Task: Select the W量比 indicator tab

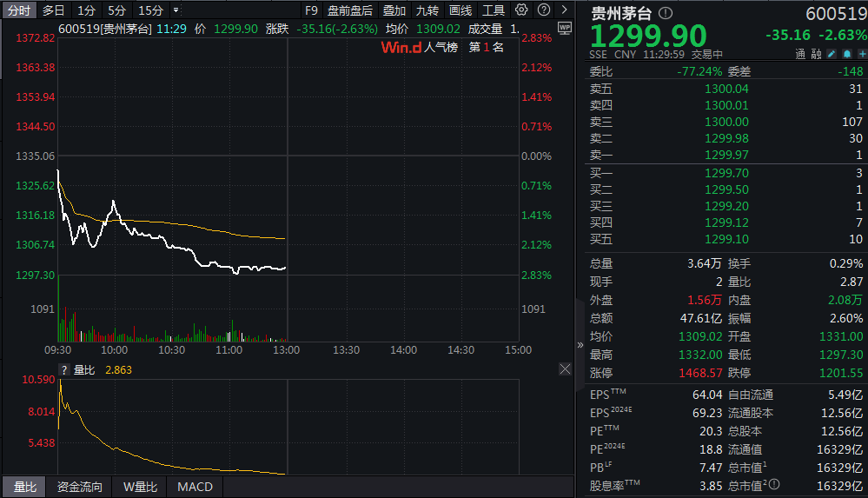Action: [140, 487]
